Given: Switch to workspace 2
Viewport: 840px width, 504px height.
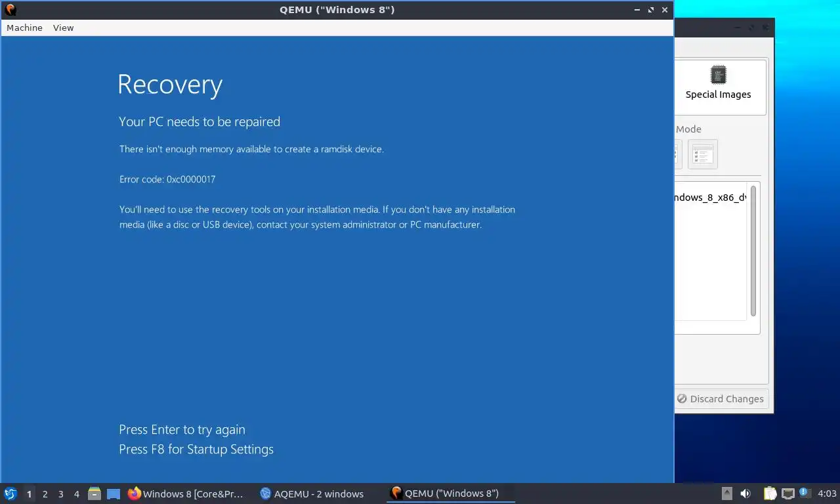Looking at the screenshot, I should coord(45,494).
